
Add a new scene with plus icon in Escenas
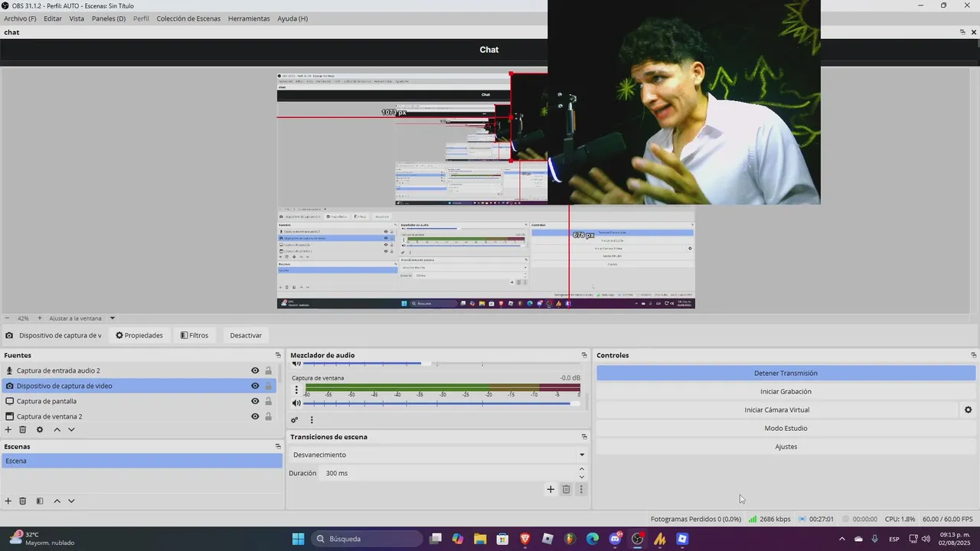8,501
